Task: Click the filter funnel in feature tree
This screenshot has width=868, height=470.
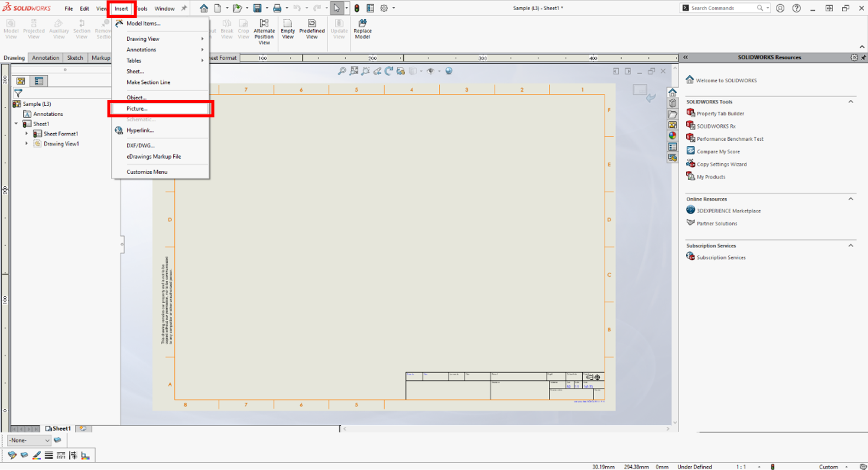Action: pos(18,93)
